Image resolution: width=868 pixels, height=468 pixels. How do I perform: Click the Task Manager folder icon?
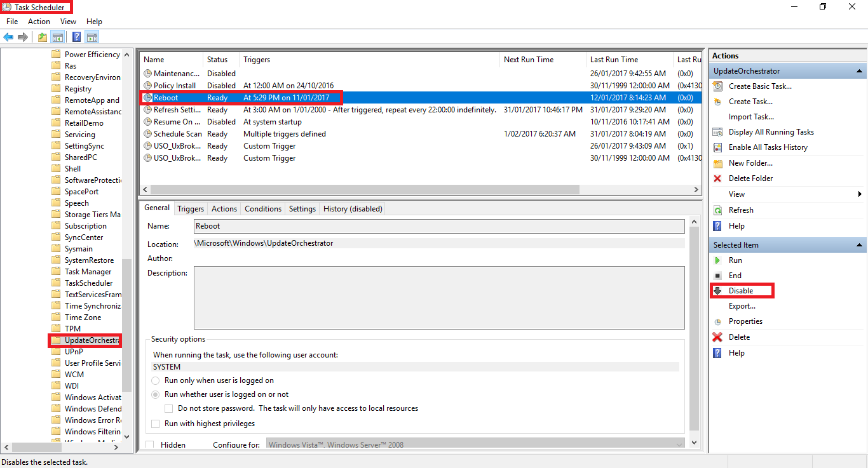tap(56, 272)
